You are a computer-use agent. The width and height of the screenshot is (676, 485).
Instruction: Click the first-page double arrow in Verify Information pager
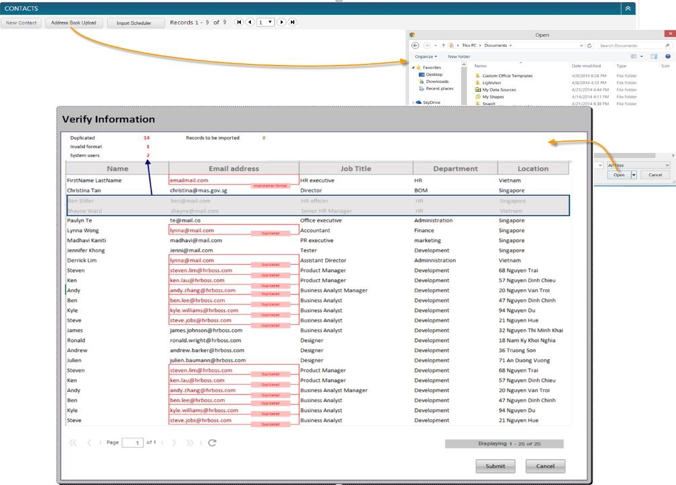coord(73,443)
